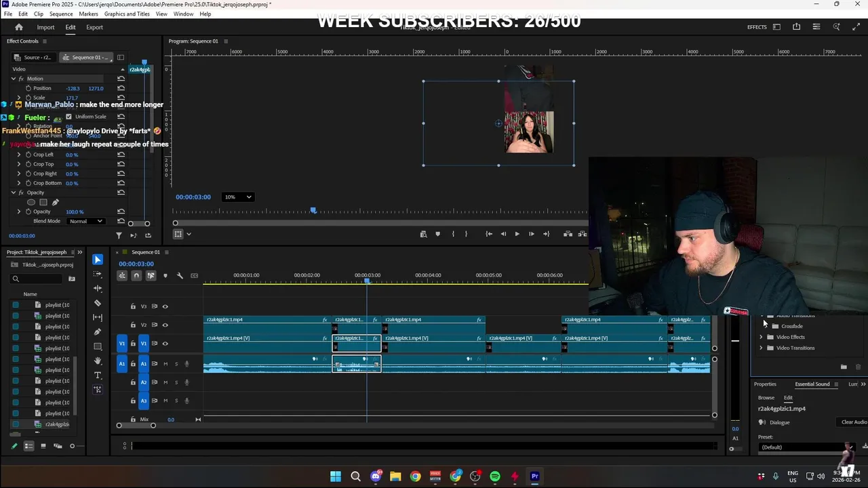Click Project panel search field
This screenshot has width=868, height=488.
point(37,279)
